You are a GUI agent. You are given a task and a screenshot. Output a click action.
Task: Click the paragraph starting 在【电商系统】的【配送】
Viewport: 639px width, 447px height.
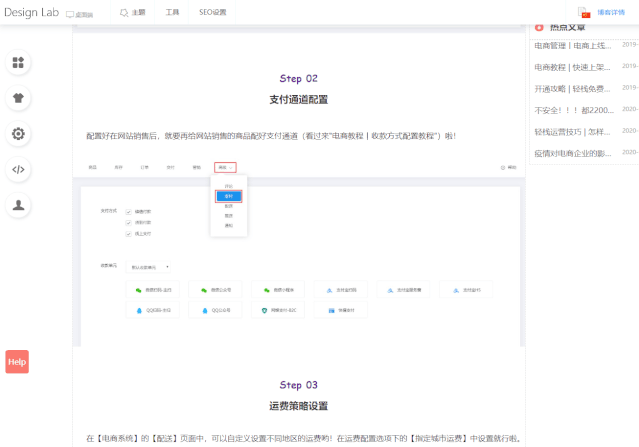(x=304, y=438)
